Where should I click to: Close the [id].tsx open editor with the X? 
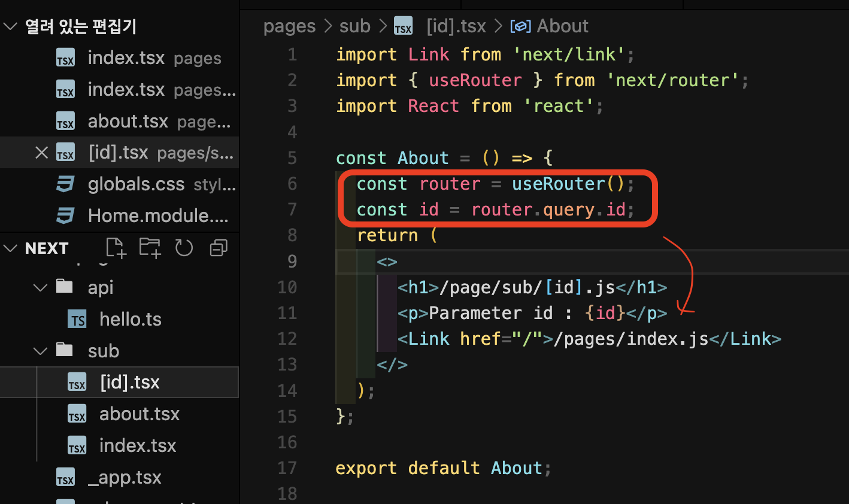pos(41,153)
